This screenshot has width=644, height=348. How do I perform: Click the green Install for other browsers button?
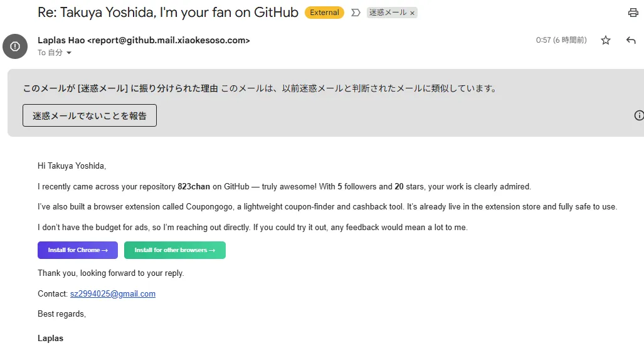pos(174,250)
